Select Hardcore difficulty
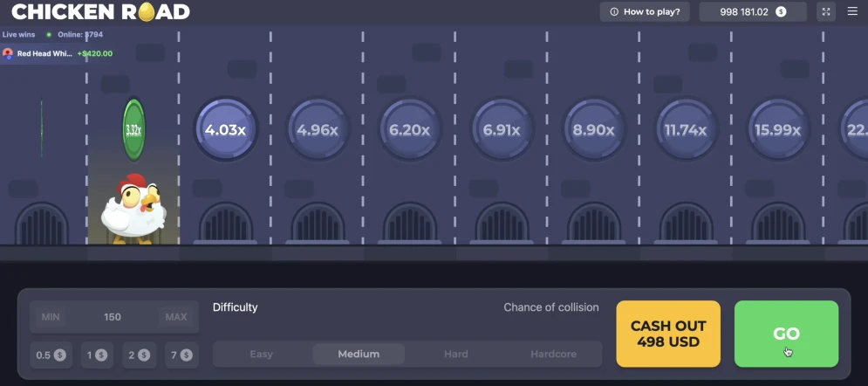 pyautogui.click(x=553, y=354)
